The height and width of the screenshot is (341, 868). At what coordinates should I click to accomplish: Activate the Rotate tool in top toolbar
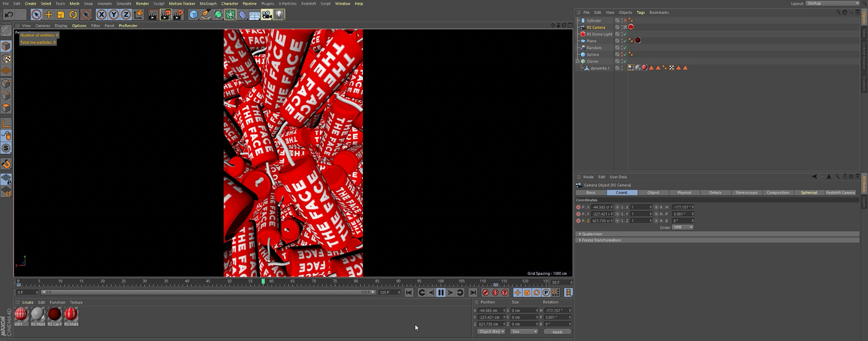[73, 15]
